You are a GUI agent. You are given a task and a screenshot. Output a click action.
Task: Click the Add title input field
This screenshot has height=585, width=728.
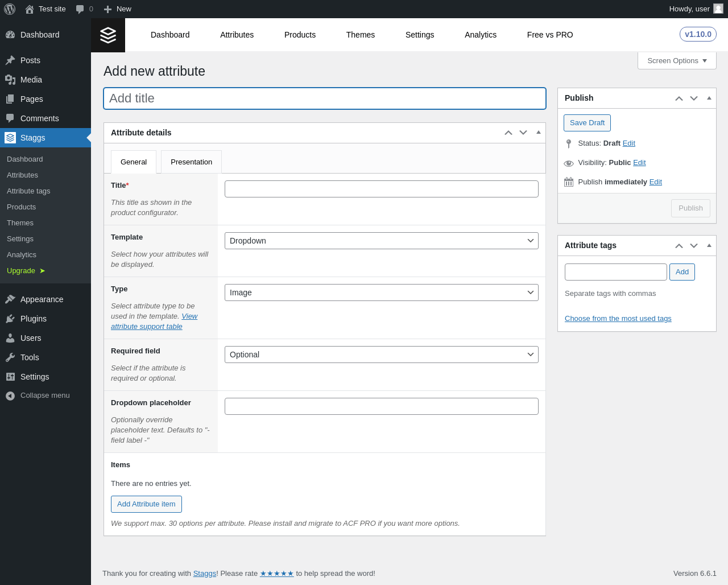pos(324,98)
